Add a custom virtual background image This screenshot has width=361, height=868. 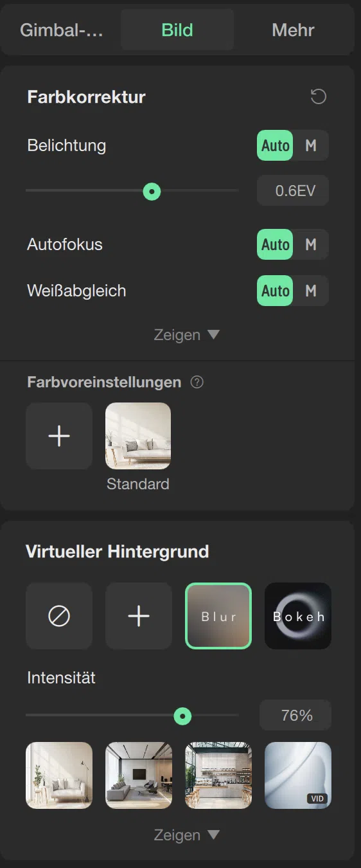(139, 616)
